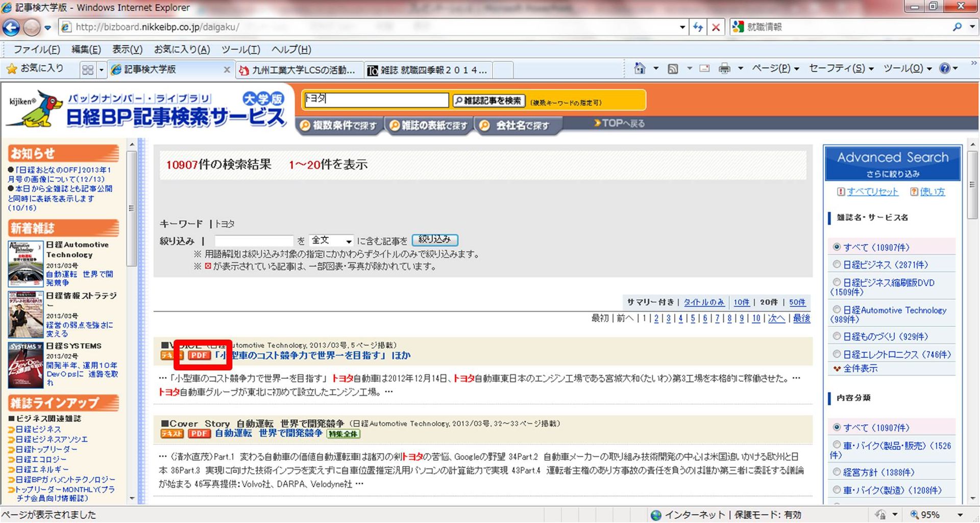Stop page loading with the red X icon
This screenshot has height=523, width=980.
pyautogui.click(x=716, y=27)
